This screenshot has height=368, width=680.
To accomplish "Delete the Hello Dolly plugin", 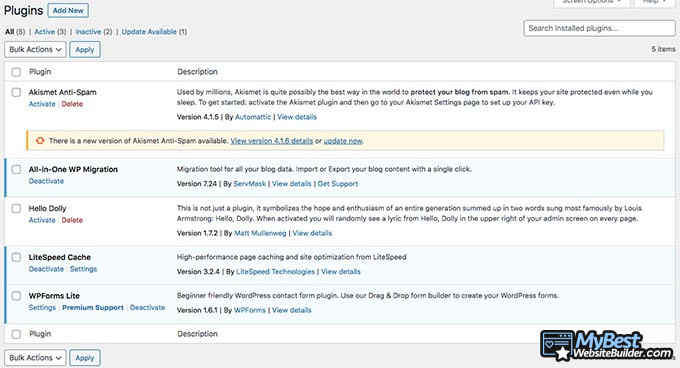I will point(72,220).
